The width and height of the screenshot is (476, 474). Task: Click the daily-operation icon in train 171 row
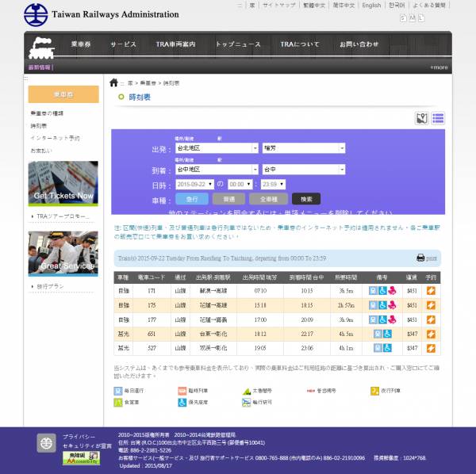click(x=373, y=291)
